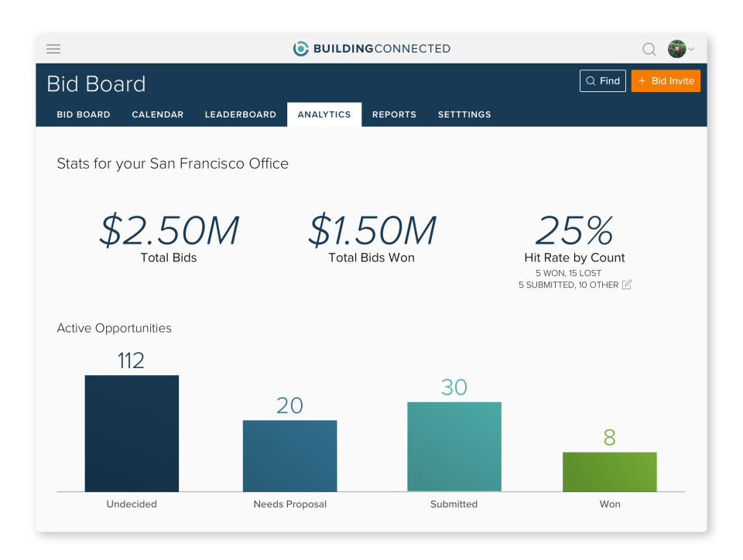Open the Reports tab
The image size is (743, 560).
pyautogui.click(x=394, y=114)
